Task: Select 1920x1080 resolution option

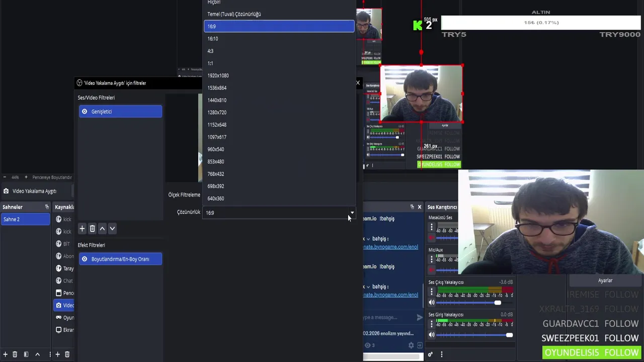Action: pyautogui.click(x=279, y=75)
